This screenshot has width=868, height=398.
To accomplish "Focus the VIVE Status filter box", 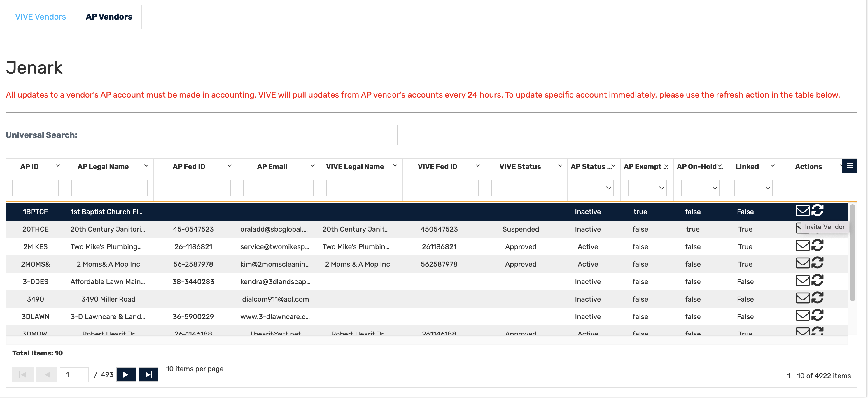I will point(526,188).
